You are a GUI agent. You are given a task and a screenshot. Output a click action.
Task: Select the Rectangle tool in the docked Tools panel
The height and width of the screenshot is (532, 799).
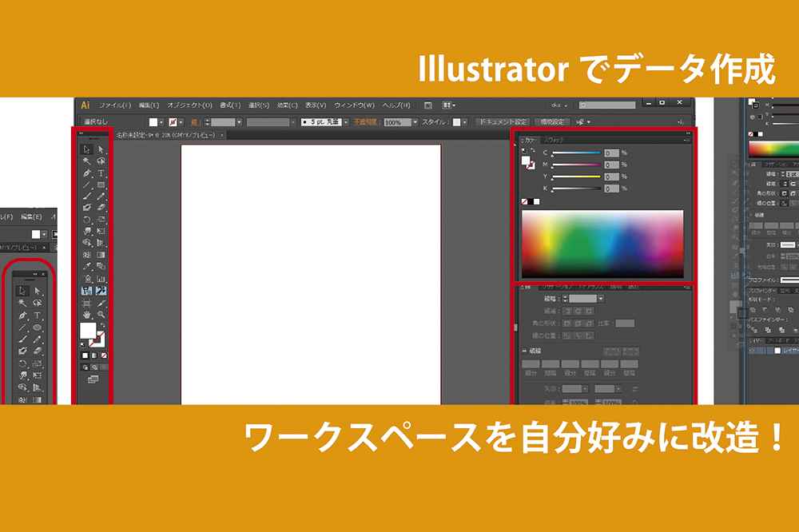pyautogui.click(x=101, y=185)
